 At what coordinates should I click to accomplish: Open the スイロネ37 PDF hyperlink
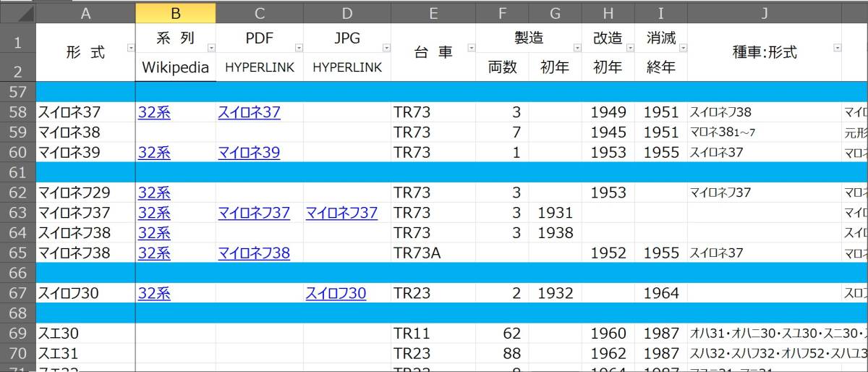pos(249,112)
